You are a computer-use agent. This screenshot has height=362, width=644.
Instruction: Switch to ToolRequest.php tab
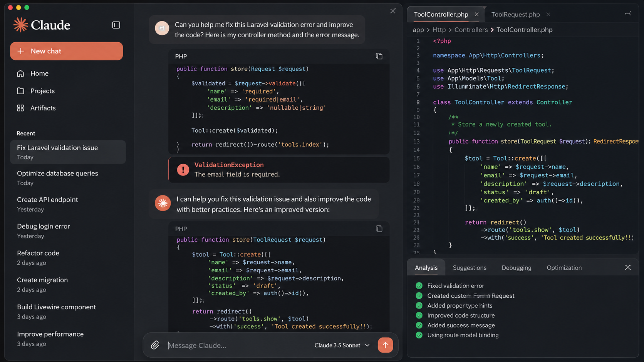pyautogui.click(x=515, y=14)
